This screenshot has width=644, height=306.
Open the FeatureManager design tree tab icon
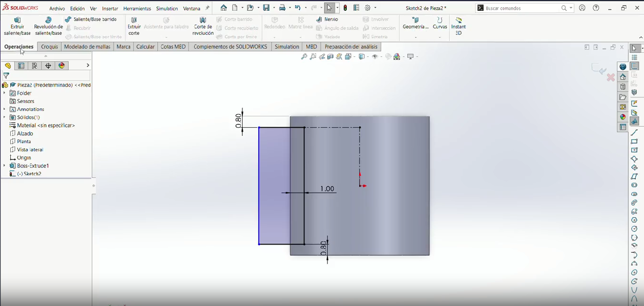[8, 66]
